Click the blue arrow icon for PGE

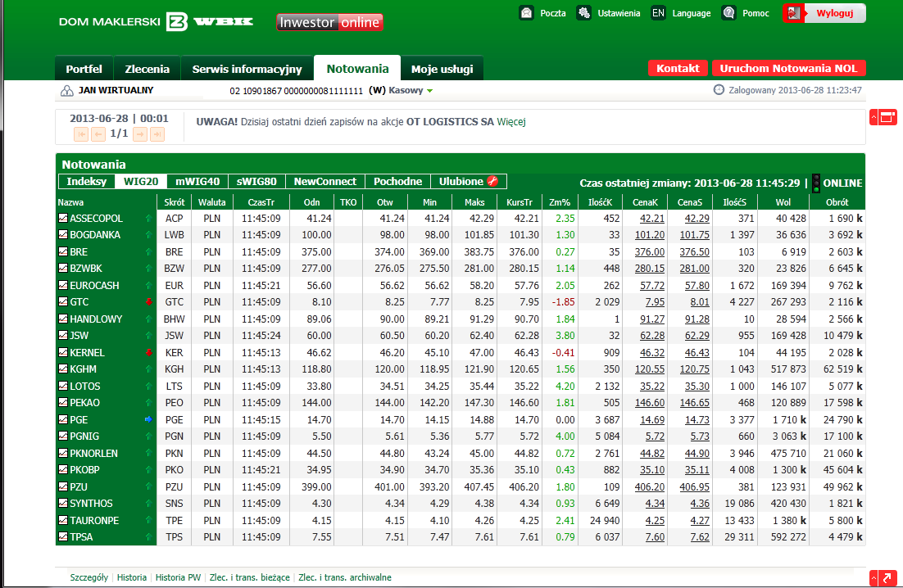148,420
